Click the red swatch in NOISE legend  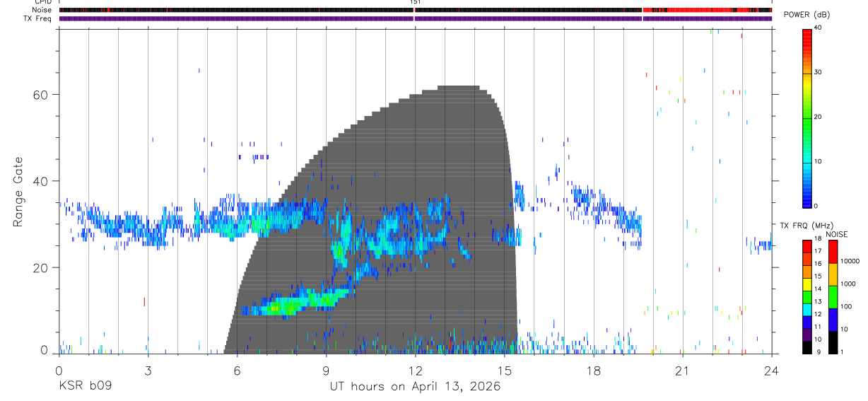pos(833,252)
